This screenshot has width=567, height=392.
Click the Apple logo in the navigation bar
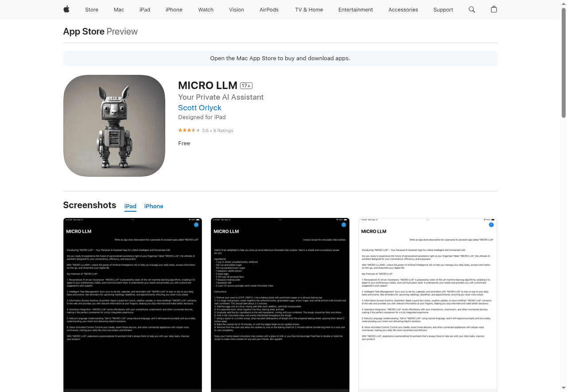[x=66, y=9]
